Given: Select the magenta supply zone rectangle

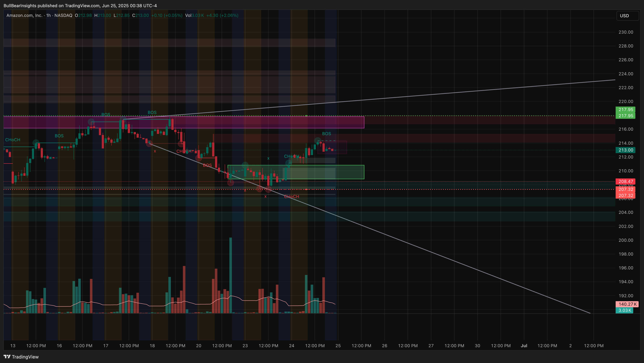Looking at the screenshot, I should pos(184,122).
